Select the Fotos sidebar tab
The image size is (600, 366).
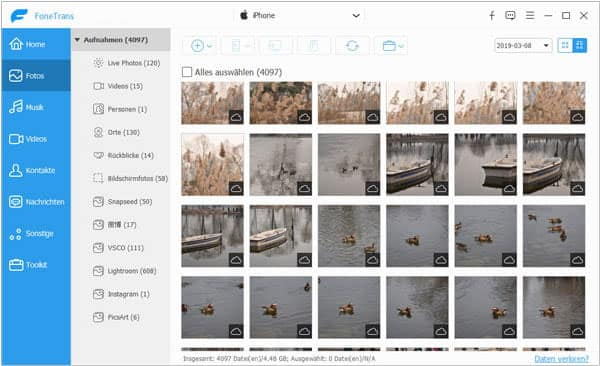(x=36, y=76)
